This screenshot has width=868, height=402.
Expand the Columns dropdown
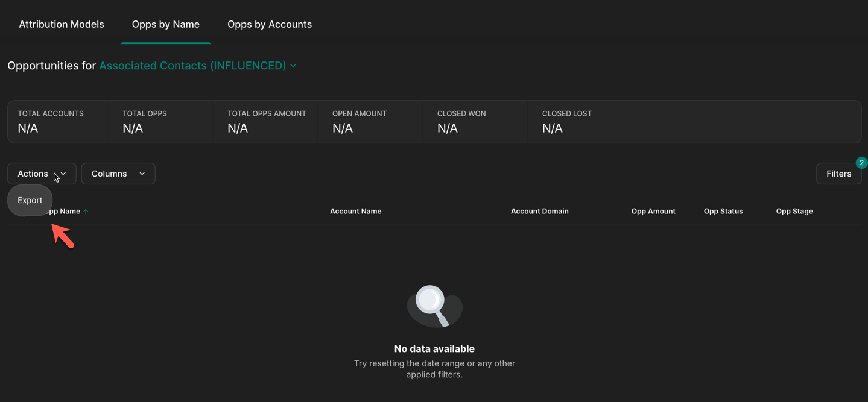pos(118,174)
